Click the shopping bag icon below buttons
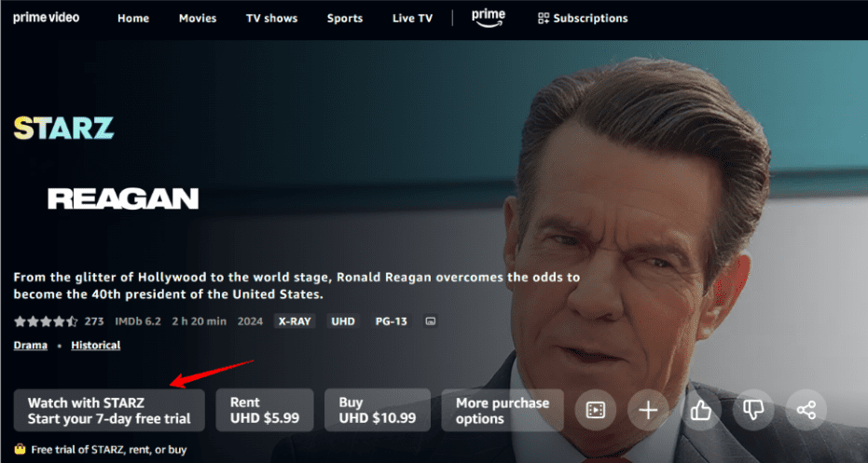 click(20, 449)
